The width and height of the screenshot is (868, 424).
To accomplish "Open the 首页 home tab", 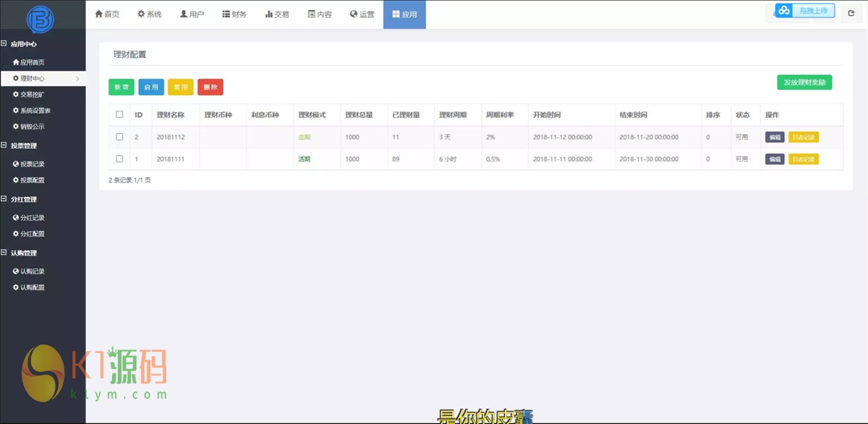I will pos(107,14).
